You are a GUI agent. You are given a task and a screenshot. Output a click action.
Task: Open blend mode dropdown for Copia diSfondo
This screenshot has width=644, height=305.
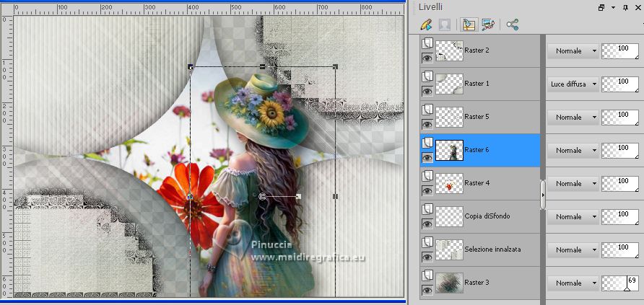point(573,217)
